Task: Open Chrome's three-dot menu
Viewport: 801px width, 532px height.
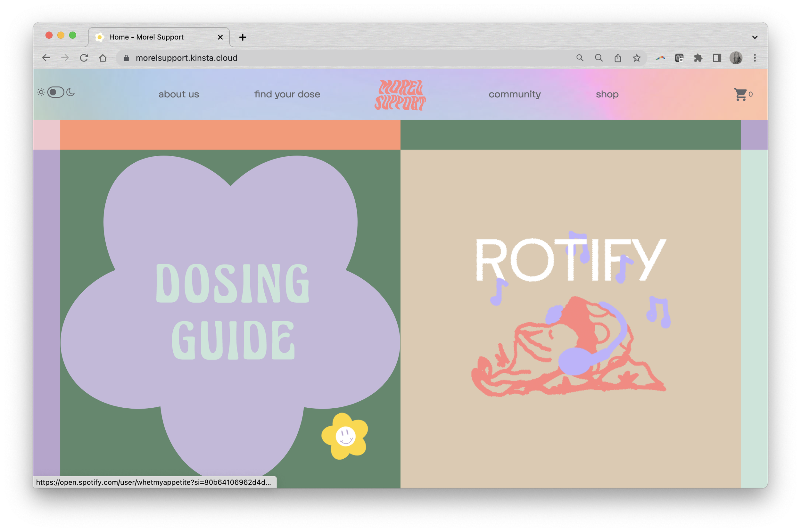Action: pos(755,58)
